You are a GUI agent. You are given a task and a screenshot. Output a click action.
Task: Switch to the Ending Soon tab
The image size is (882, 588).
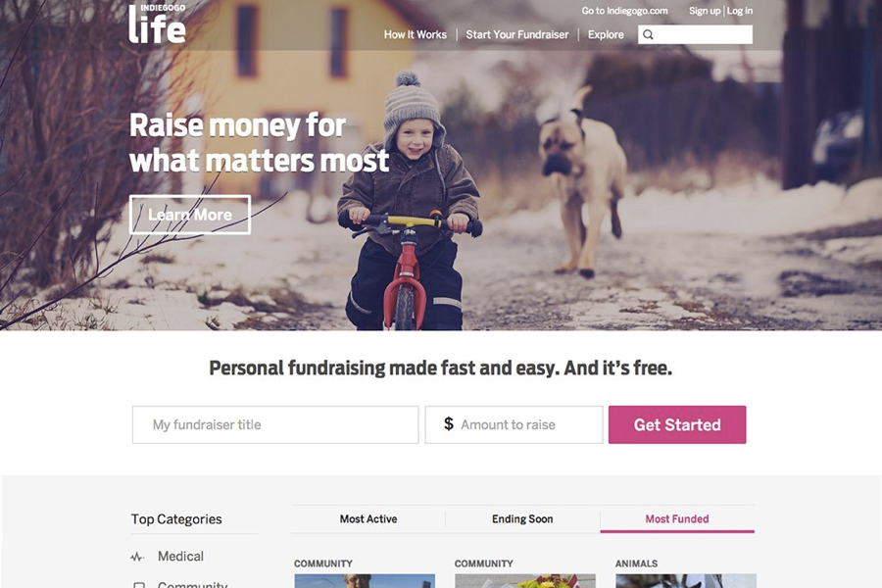[522, 518]
